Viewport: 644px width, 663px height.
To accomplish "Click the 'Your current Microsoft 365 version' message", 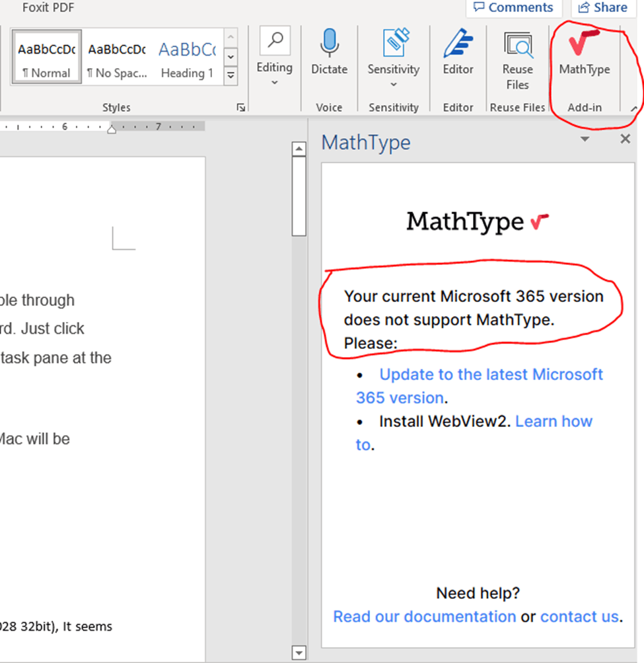I will click(474, 320).
